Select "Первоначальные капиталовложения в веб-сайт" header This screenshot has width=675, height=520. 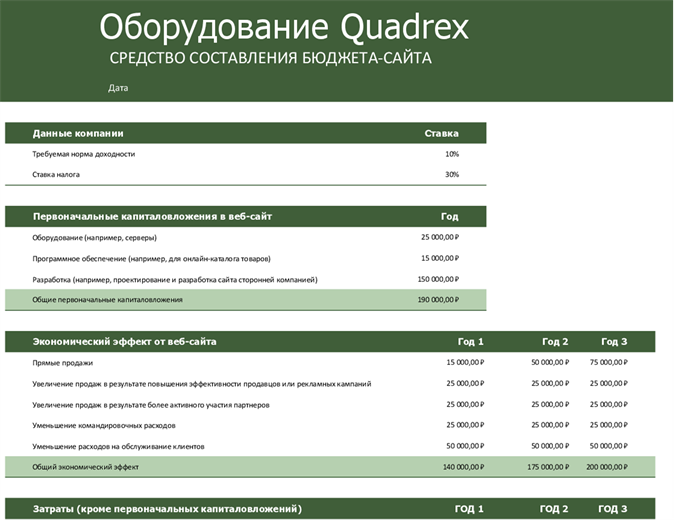click(152, 217)
